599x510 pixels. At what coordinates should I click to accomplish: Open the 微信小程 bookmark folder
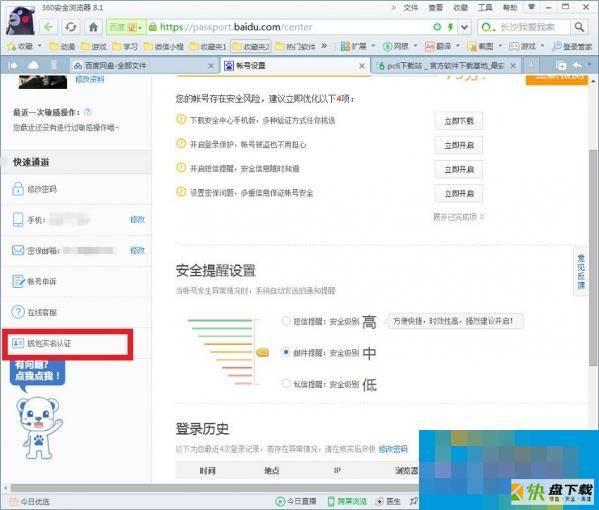164,47
